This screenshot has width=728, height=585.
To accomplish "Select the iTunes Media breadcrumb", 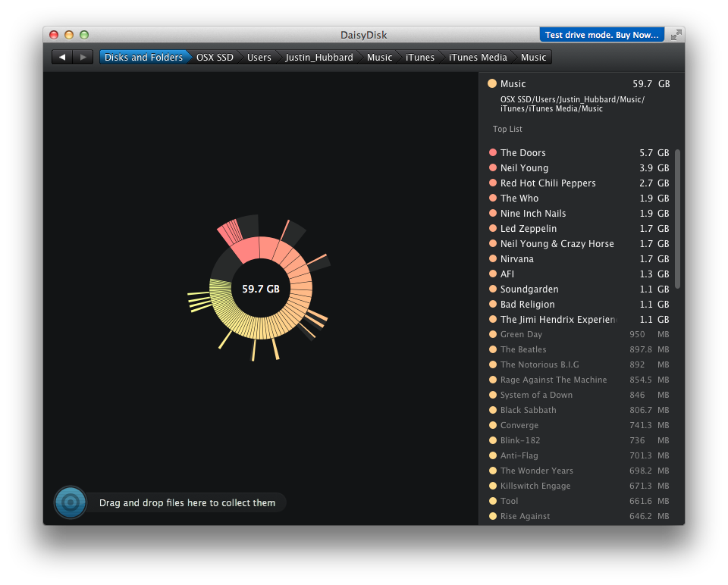I will [x=478, y=57].
